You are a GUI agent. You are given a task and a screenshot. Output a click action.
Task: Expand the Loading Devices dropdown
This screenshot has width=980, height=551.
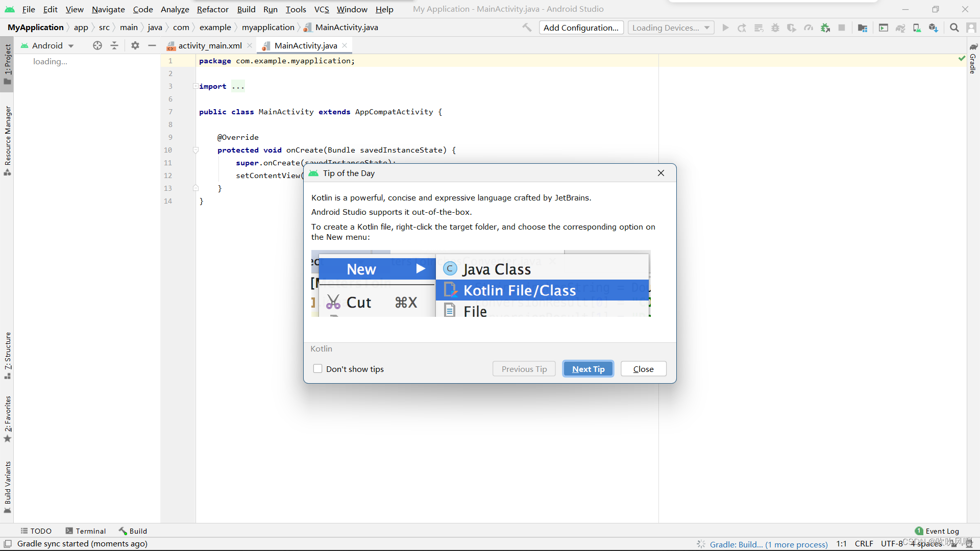671,28
